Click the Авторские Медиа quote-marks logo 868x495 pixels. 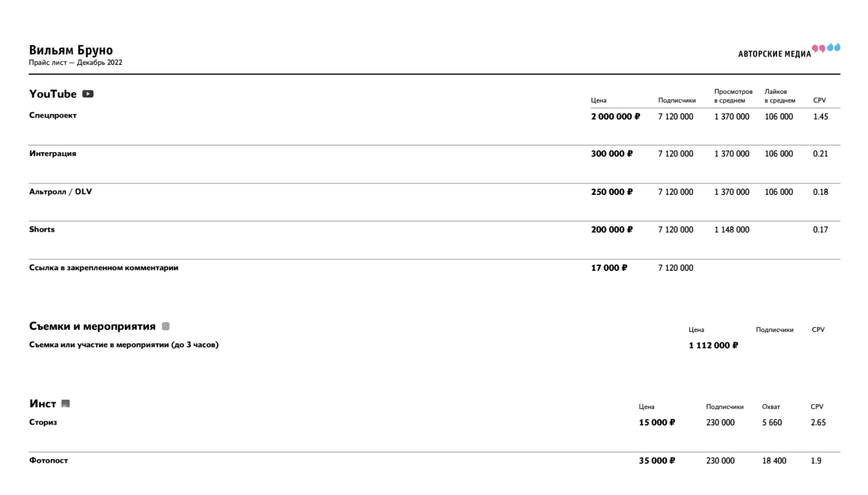[826, 48]
